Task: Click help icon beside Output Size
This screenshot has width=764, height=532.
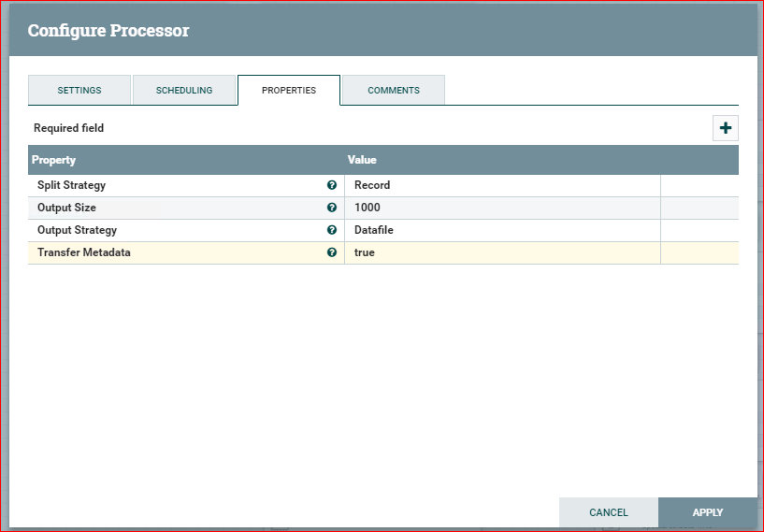Action: (x=332, y=208)
